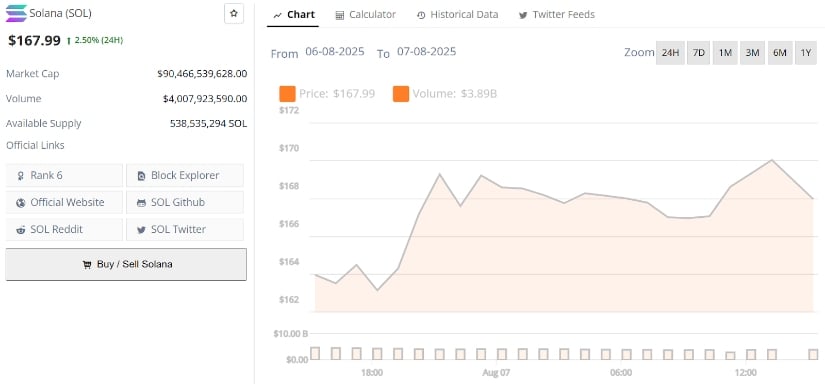Click the $167.99 price heading

tap(34, 41)
